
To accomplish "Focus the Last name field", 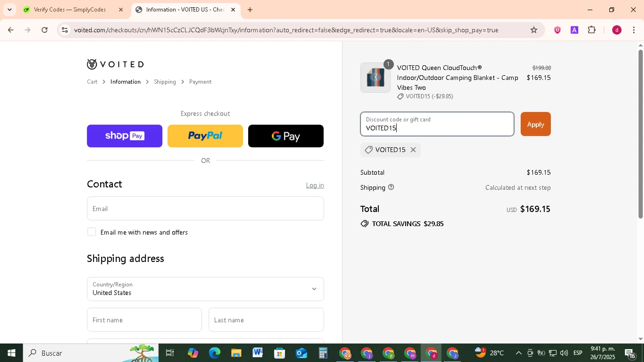I will (x=266, y=320).
